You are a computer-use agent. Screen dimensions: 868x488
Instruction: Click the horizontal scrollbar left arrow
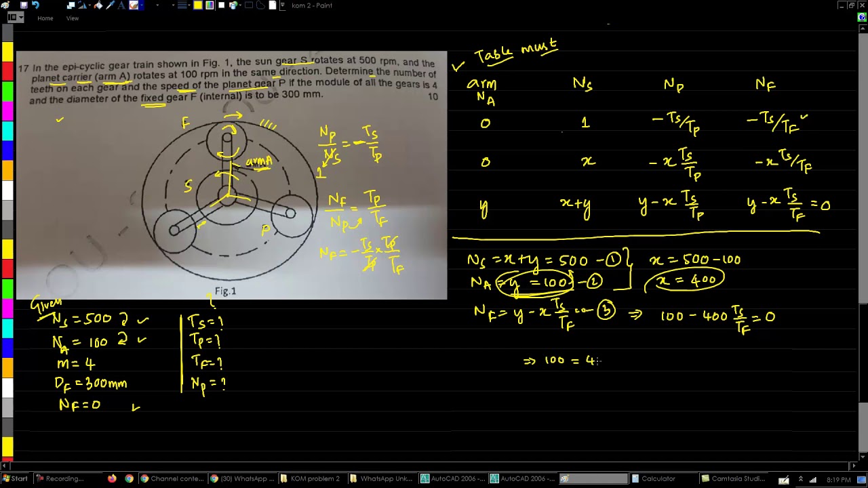(5, 466)
